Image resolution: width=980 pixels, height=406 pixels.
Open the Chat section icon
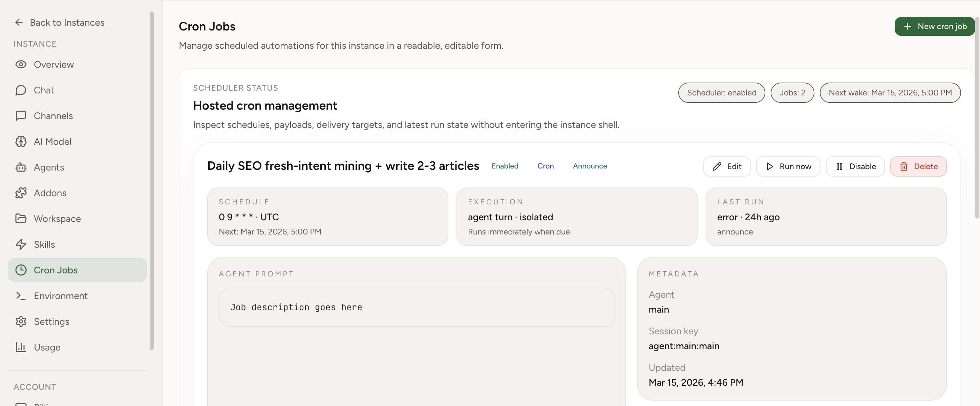pyautogui.click(x=21, y=90)
